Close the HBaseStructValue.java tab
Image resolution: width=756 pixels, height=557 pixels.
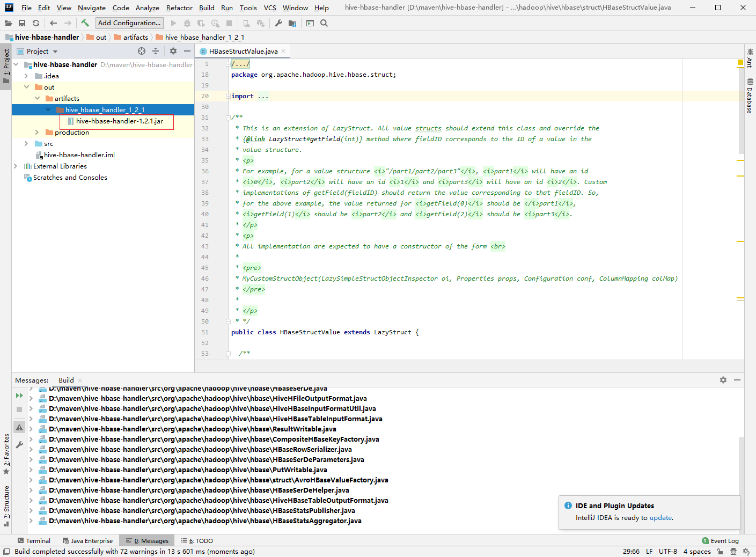283,51
